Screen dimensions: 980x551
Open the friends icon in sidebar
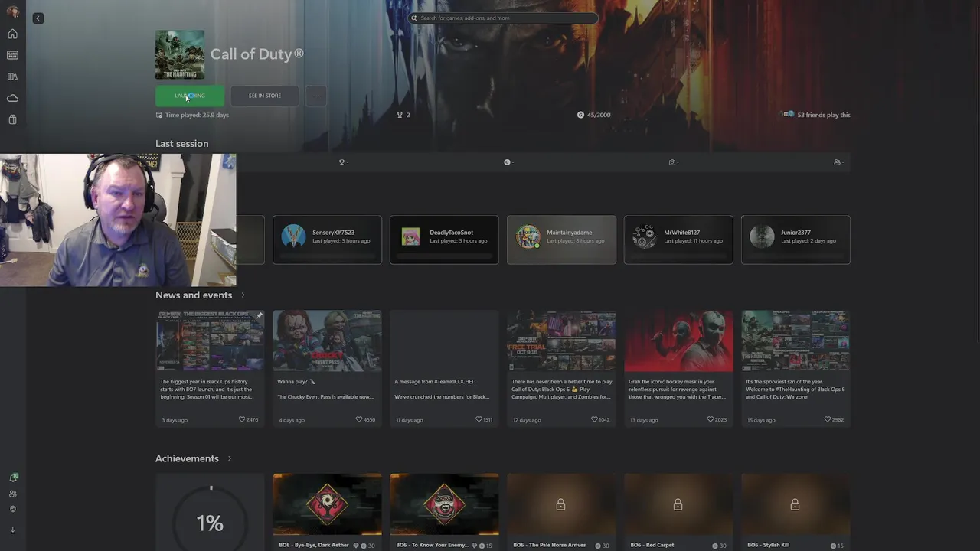coord(12,494)
